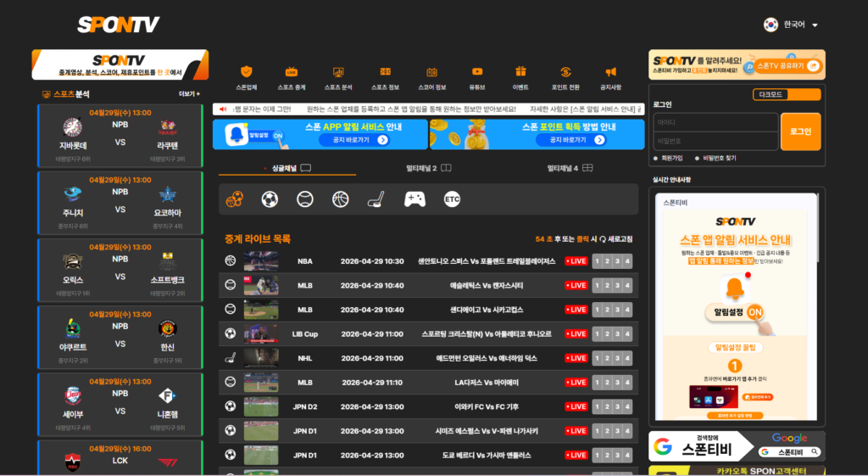
Task: Open thumbnail for NBA 샌안토니오 stream
Action: (261, 261)
